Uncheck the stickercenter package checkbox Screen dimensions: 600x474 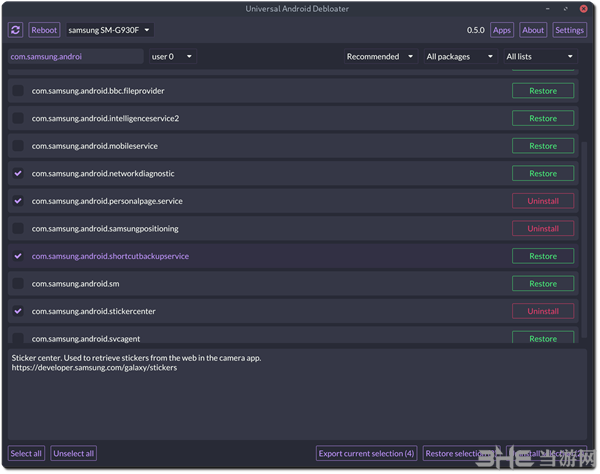pyautogui.click(x=18, y=311)
